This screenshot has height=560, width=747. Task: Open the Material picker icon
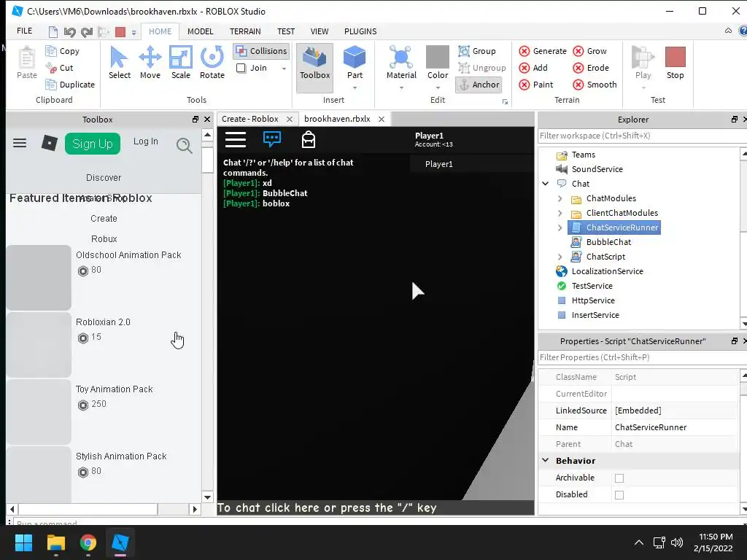(x=401, y=57)
